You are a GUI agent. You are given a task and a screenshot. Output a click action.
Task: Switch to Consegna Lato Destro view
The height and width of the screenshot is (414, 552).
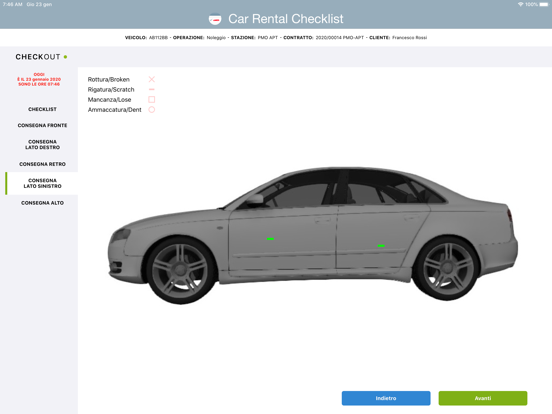pyautogui.click(x=42, y=145)
